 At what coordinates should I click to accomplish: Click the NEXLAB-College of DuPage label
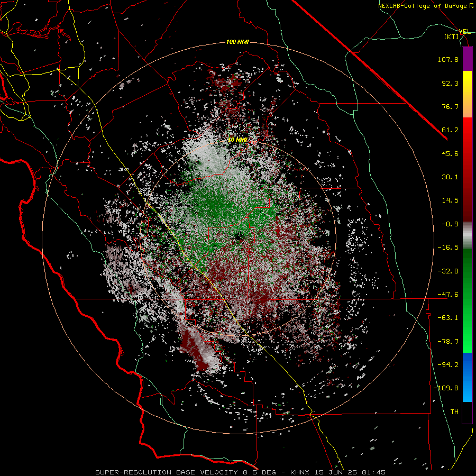coord(426,6)
